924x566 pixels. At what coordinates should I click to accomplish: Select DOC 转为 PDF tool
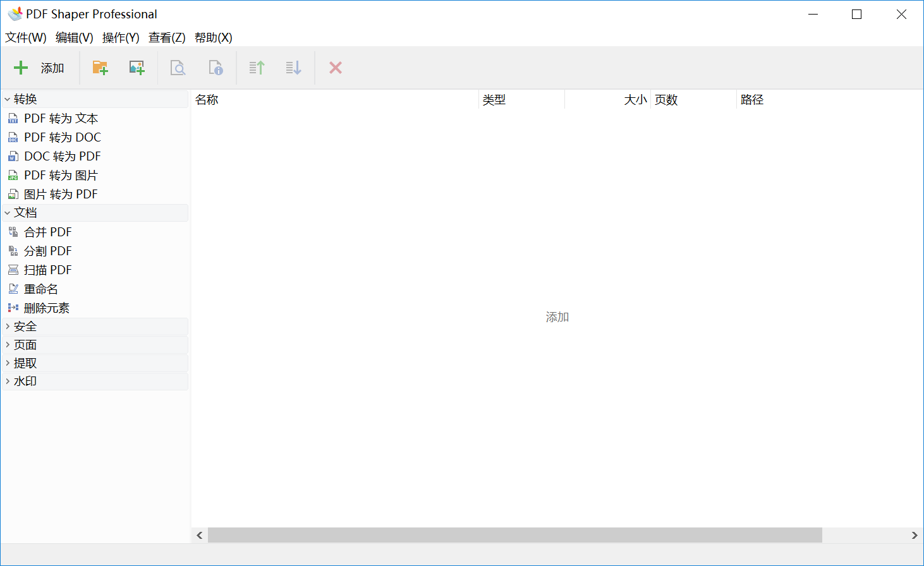(x=63, y=157)
